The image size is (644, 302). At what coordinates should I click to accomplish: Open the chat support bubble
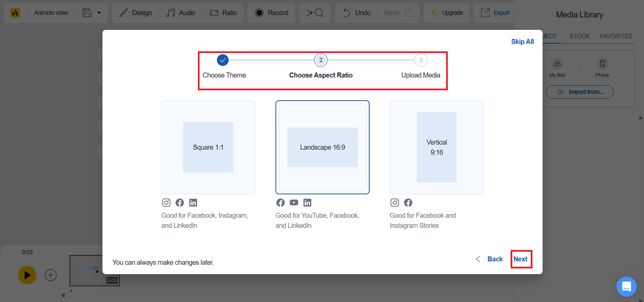(x=626, y=286)
